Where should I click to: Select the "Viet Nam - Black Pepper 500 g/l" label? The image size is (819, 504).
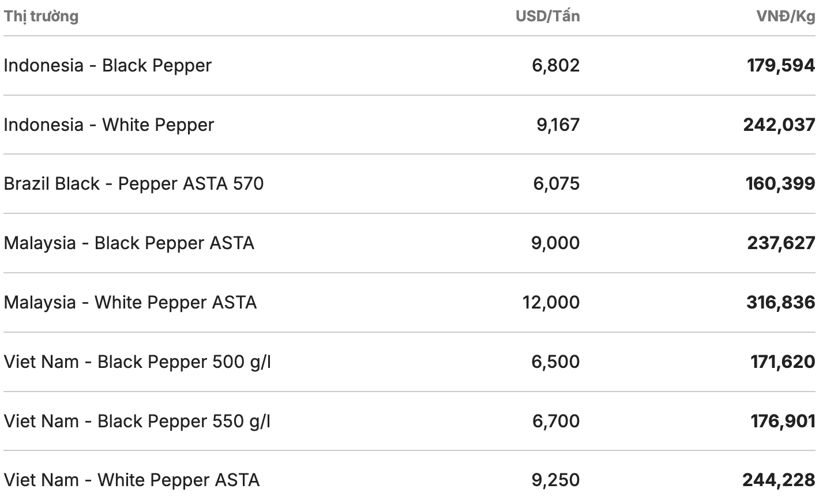click(137, 362)
